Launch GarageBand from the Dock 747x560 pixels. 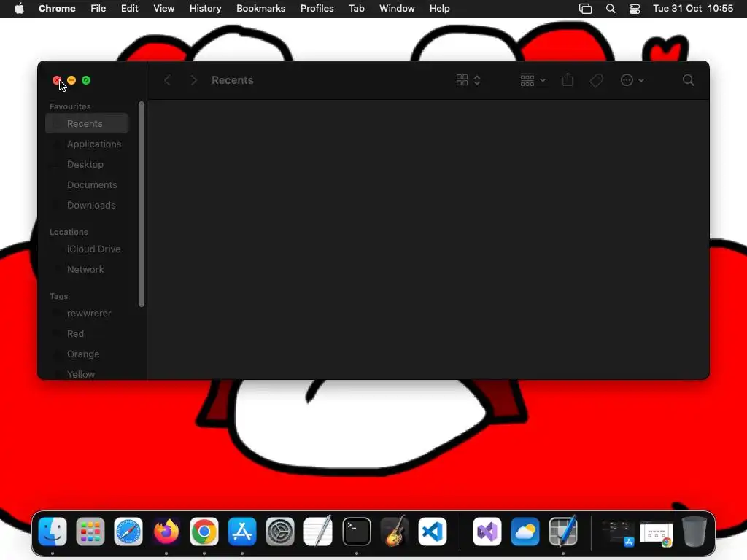[395, 532]
